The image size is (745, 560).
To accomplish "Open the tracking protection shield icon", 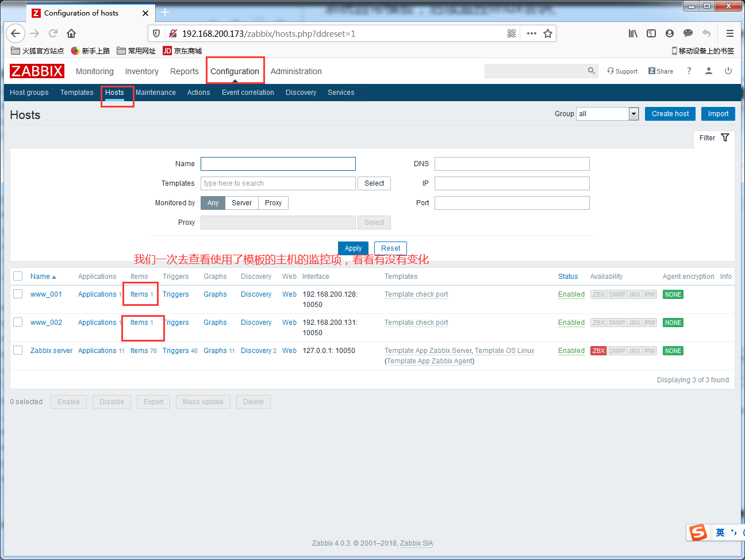I will [156, 33].
